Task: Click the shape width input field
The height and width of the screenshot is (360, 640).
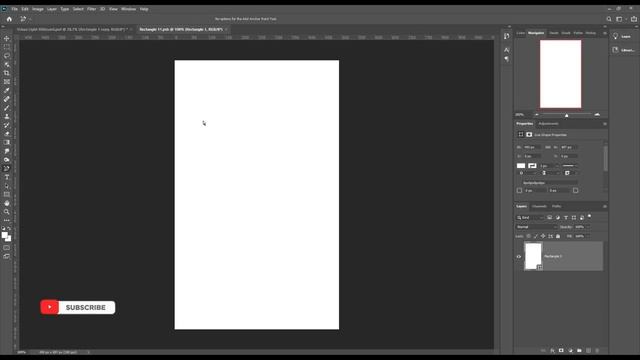Action: (x=532, y=147)
